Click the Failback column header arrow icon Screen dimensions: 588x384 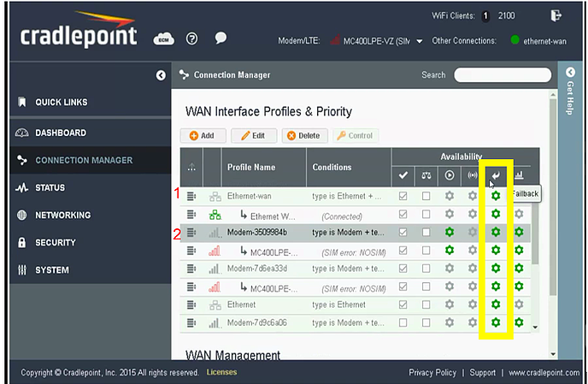pyautogui.click(x=495, y=175)
